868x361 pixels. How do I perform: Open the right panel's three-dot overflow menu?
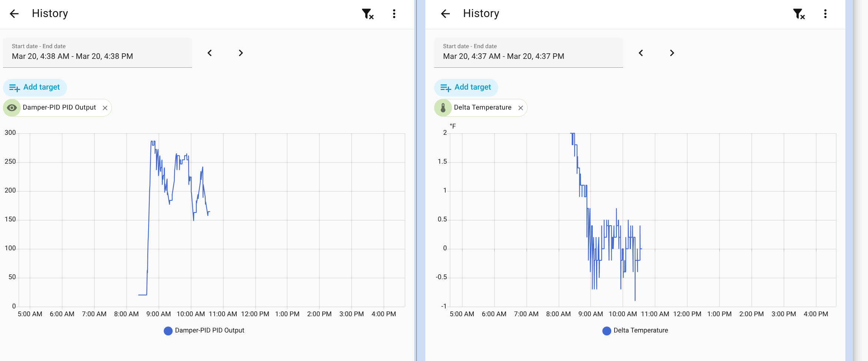pos(825,14)
